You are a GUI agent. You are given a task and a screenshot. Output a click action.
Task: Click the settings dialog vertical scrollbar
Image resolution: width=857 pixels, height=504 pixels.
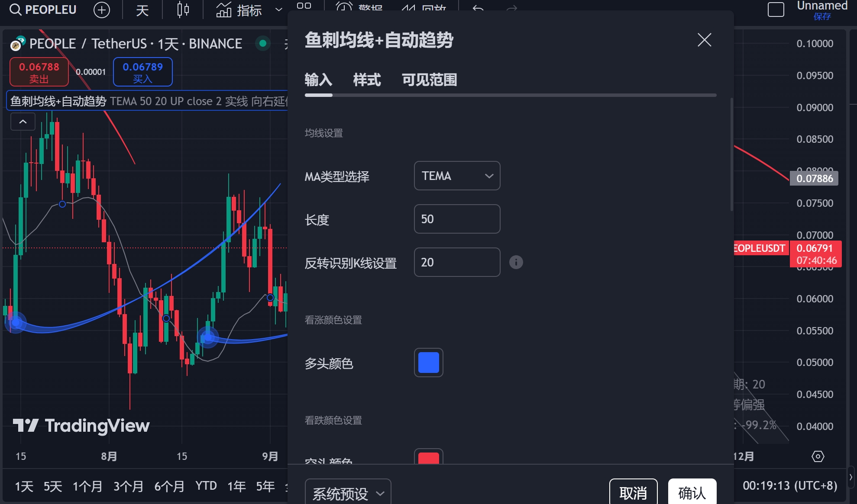[731, 154]
